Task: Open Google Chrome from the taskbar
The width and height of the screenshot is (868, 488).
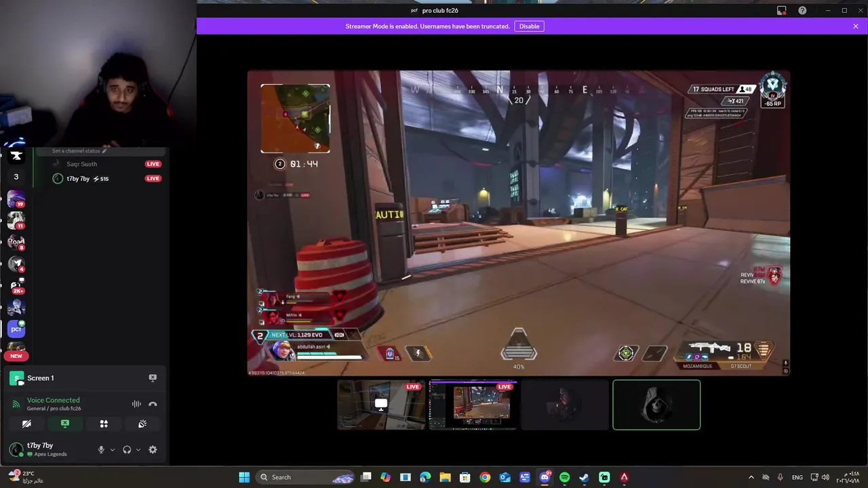Action: coord(485,477)
